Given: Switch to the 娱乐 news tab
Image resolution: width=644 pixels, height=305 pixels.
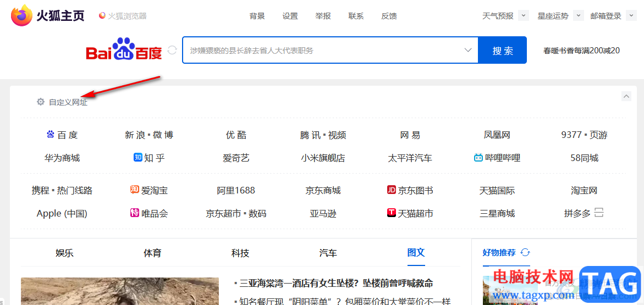Looking at the screenshot, I should [x=64, y=253].
